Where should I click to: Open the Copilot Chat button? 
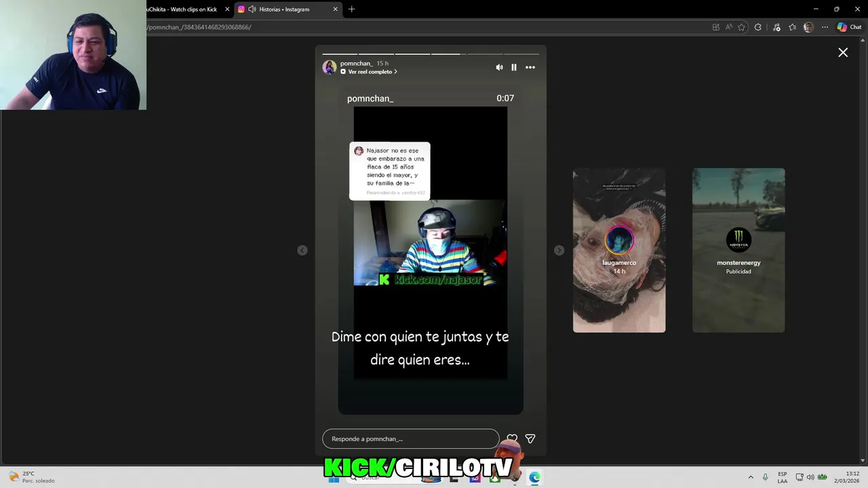click(849, 27)
